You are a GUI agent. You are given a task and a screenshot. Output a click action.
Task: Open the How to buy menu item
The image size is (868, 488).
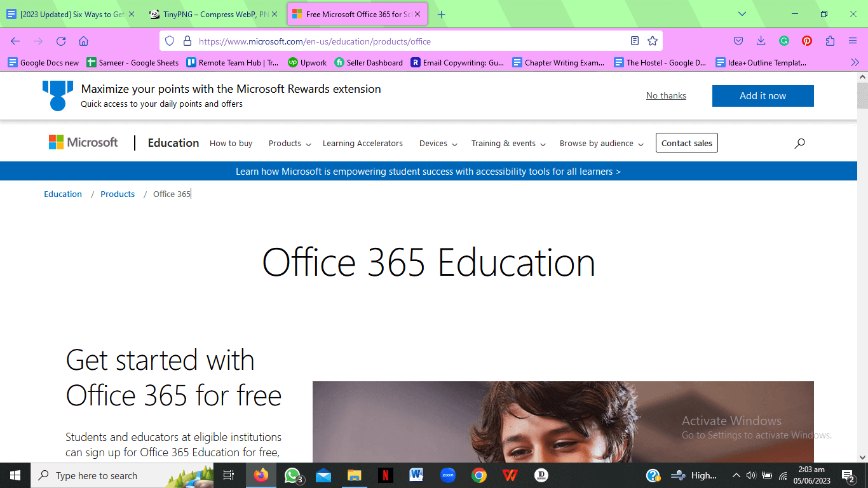coord(231,144)
